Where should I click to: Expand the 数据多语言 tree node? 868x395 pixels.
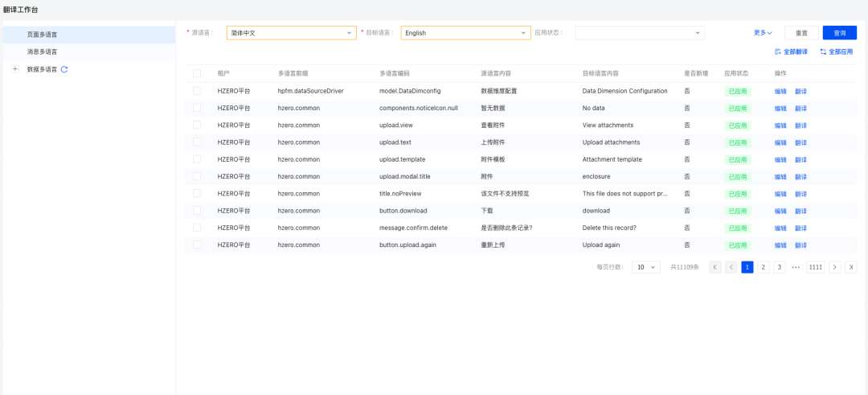tap(14, 69)
